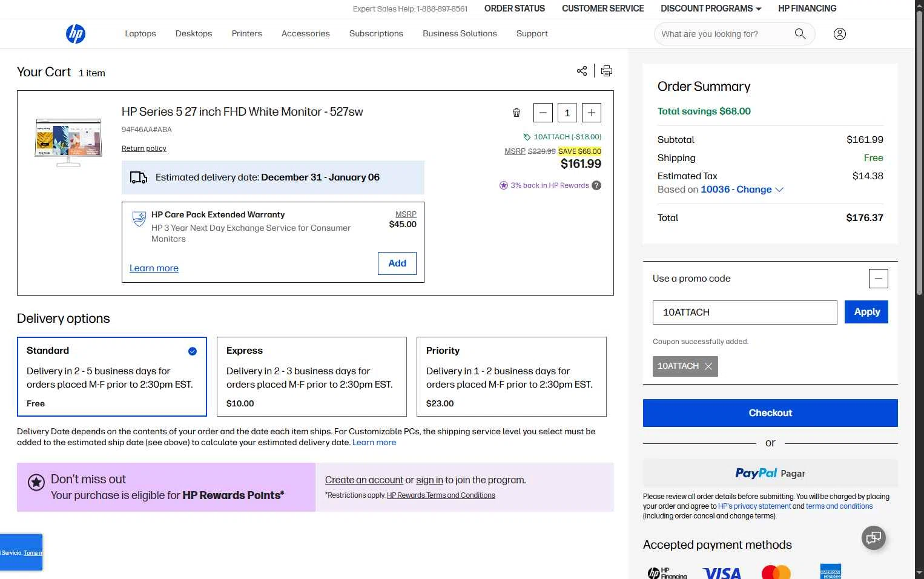924x579 pixels.
Task: Add HP Care Pack warranty
Action: pos(397,263)
